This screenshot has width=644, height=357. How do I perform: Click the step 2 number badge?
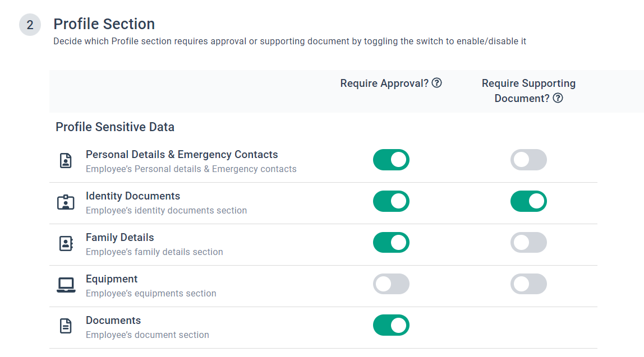pos(30,25)
